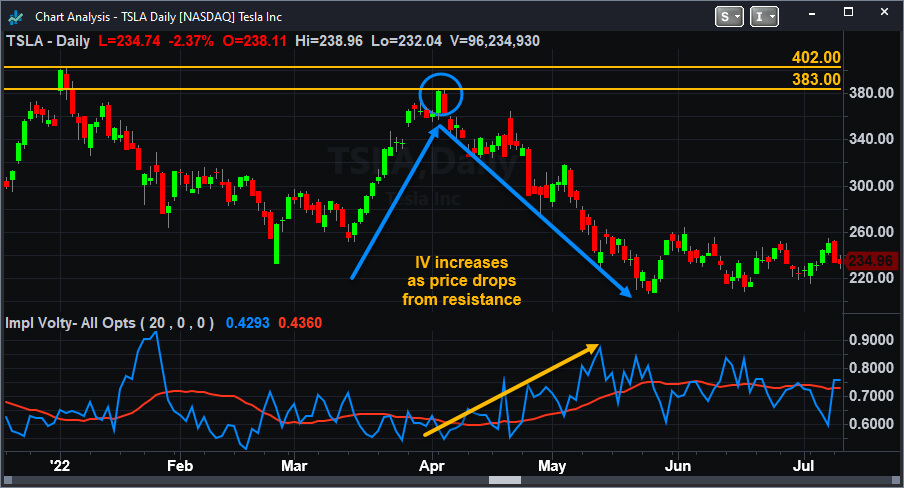Select the Hi=238.96 high value
The height and width of the screenshot is (488, 904).
(329, 41)
